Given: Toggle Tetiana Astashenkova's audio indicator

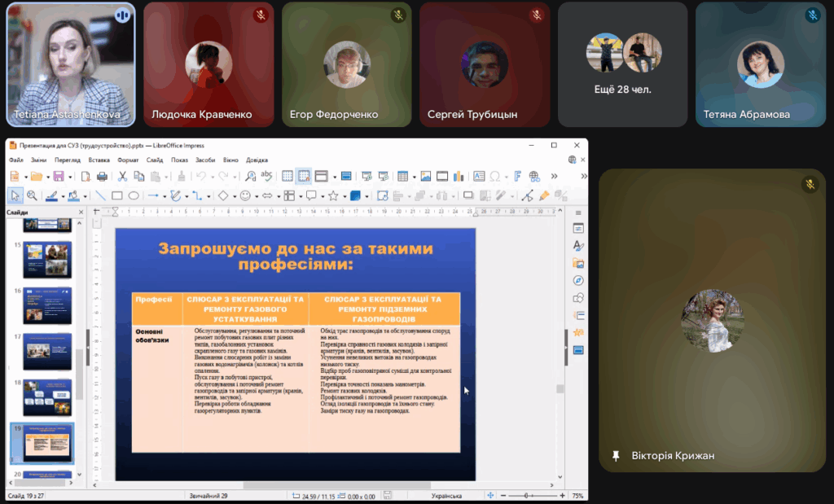Looking at the screenshot, I should click(123, 15).
